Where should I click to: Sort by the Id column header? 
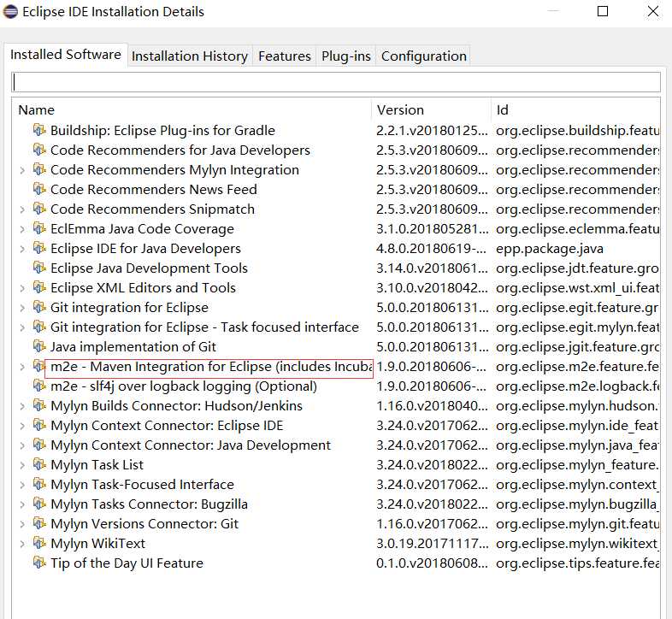[x=576, y=110]
